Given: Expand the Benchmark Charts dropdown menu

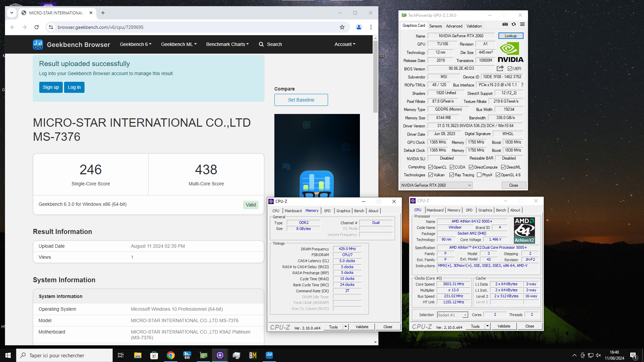Looking at the screenshot, I should [227, 44].
